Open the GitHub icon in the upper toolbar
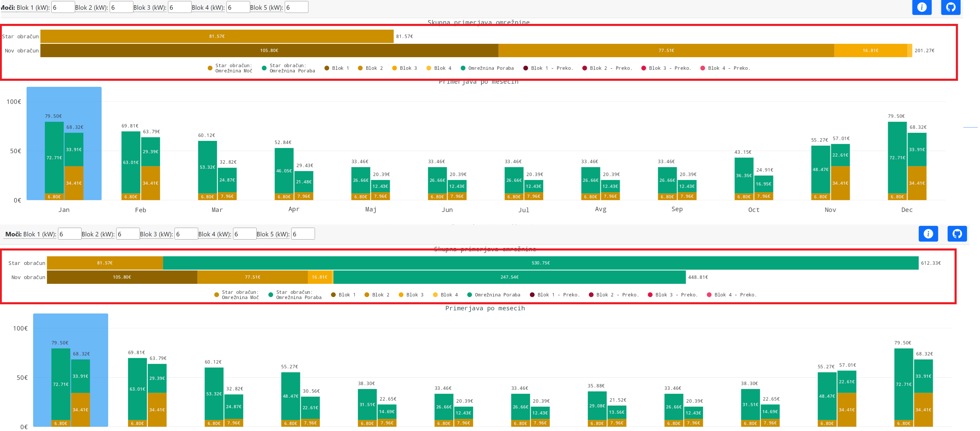 click(x=950, y=7)
